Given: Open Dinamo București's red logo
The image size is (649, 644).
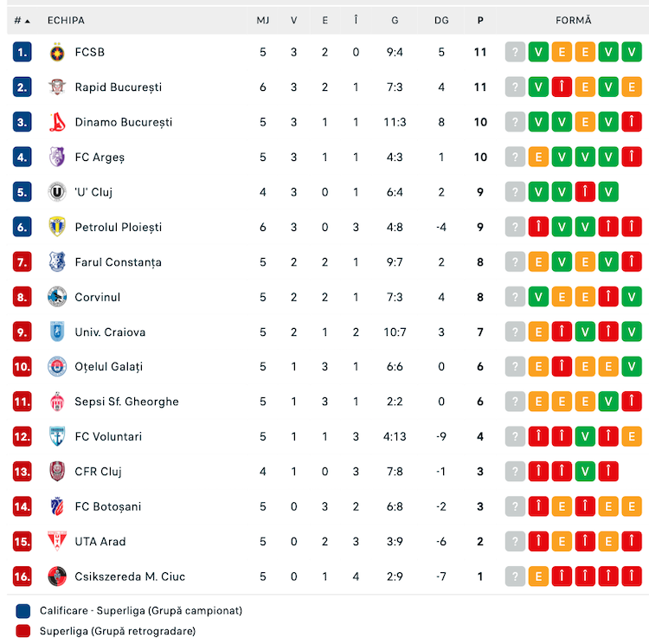Looking at the screenshot, I should click(57, 122).
